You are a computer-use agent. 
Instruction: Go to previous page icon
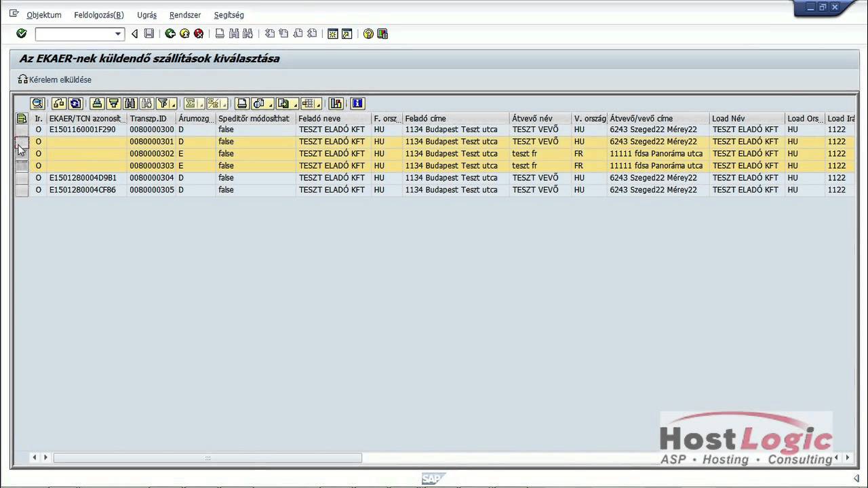click(283, 34)
